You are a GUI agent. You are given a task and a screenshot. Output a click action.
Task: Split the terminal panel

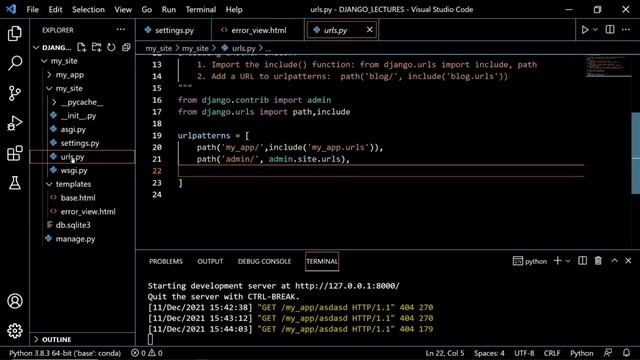582,261
